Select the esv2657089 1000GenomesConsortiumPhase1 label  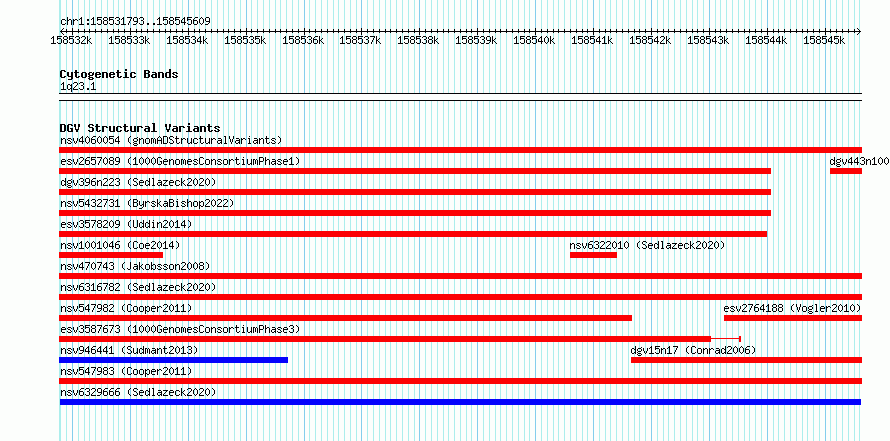pos(180,161)
